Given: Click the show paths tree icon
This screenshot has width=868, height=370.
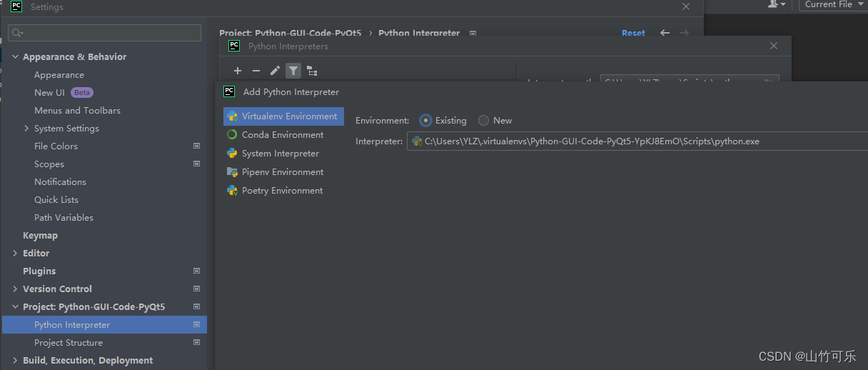Looking at the screenshot, I should point(312,70).
